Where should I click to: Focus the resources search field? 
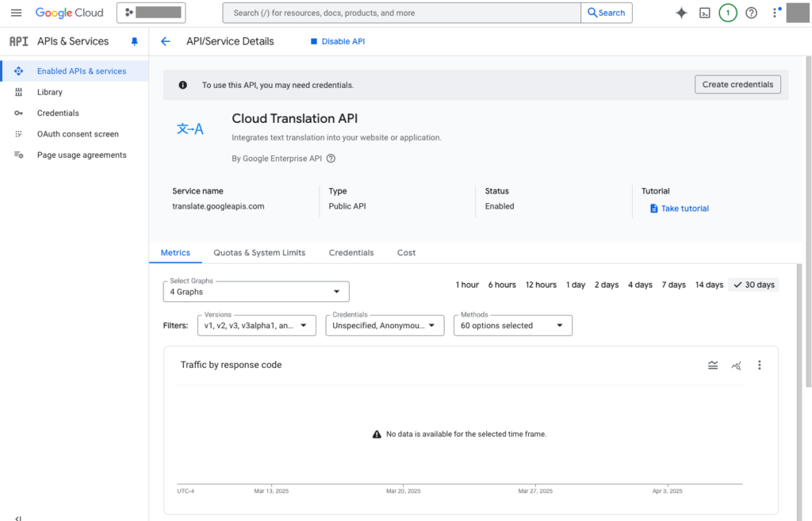[402, 13]
